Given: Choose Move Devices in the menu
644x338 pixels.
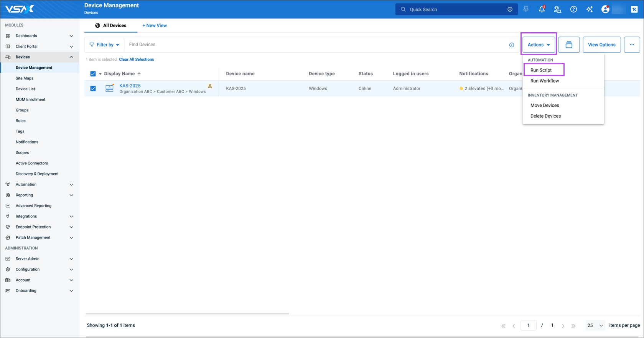Looking at the screenshot, I should point(544,105).
